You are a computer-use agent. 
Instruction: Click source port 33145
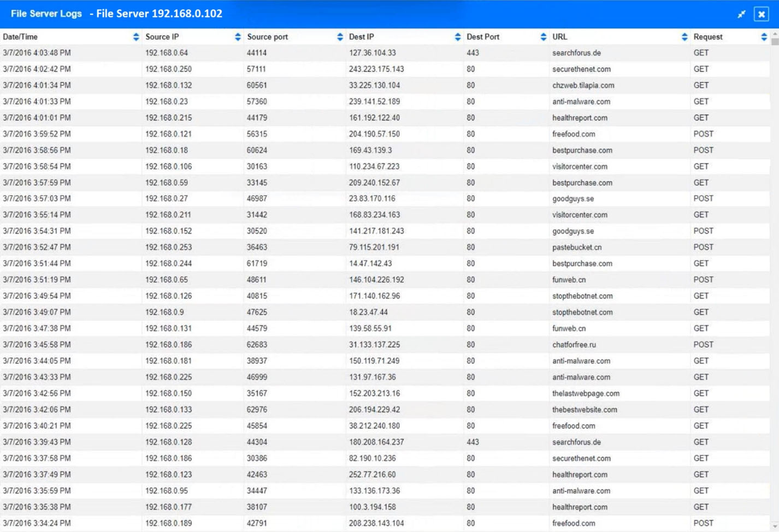(x=257, y=182)
